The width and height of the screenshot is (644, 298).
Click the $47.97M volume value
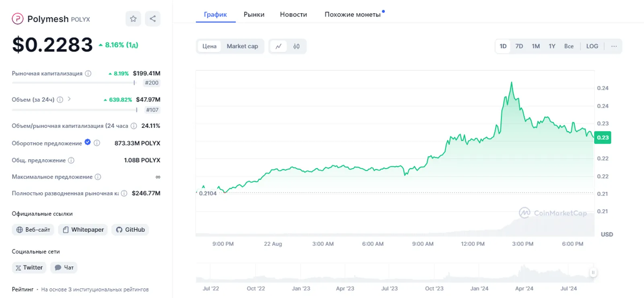[x=148, y=100]
